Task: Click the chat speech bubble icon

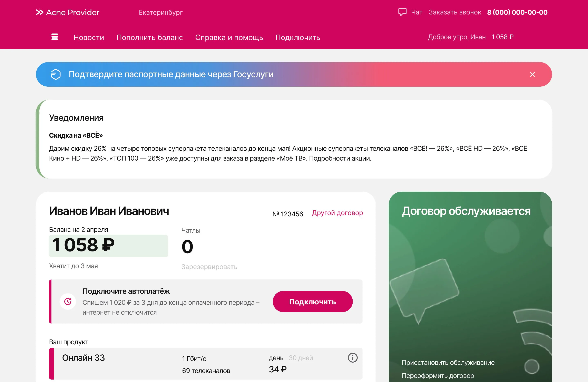Action: pyautogui.click(x=402, y=12)
